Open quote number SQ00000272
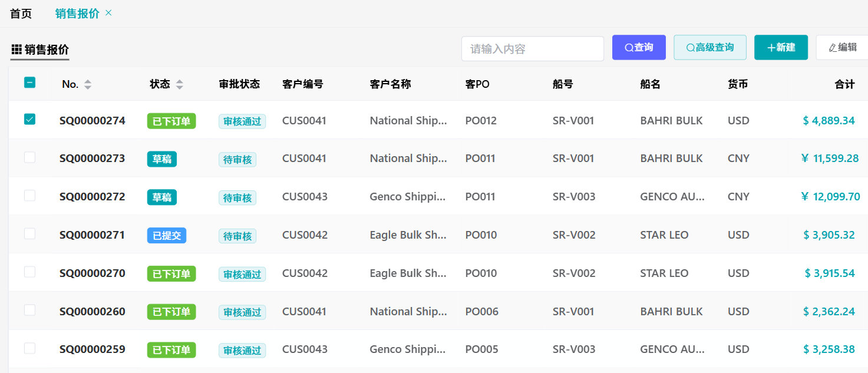Screen dimensions: 868x373 [x=93, y=197]
